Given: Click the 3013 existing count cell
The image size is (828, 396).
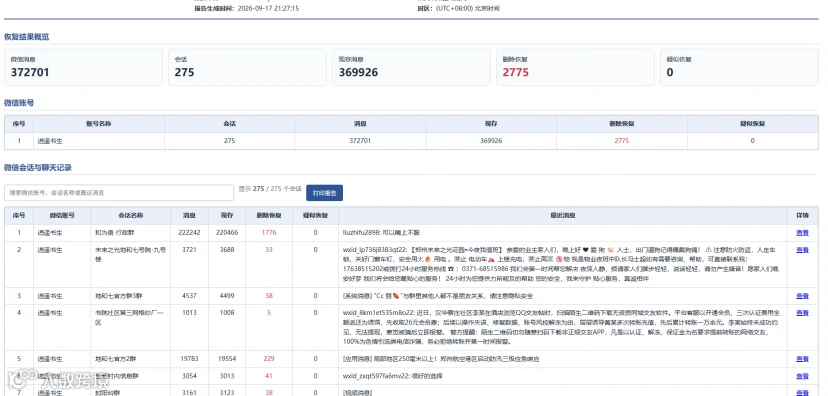Looking at the screenshot, I should point(227,376).
